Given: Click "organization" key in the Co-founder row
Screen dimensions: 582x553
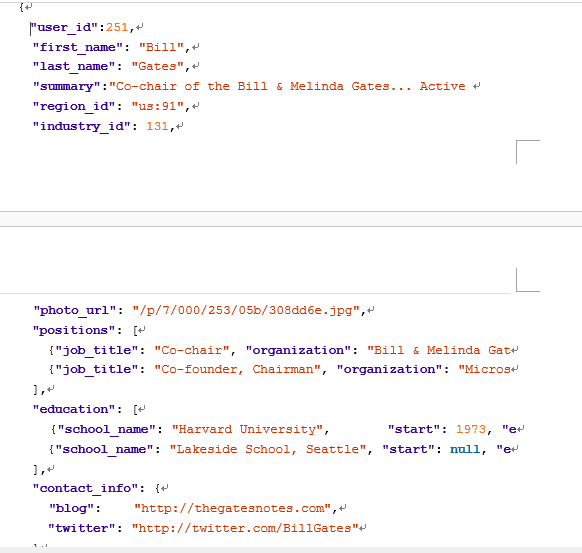Looking at the screenshot, I should [x=389, y=370].
